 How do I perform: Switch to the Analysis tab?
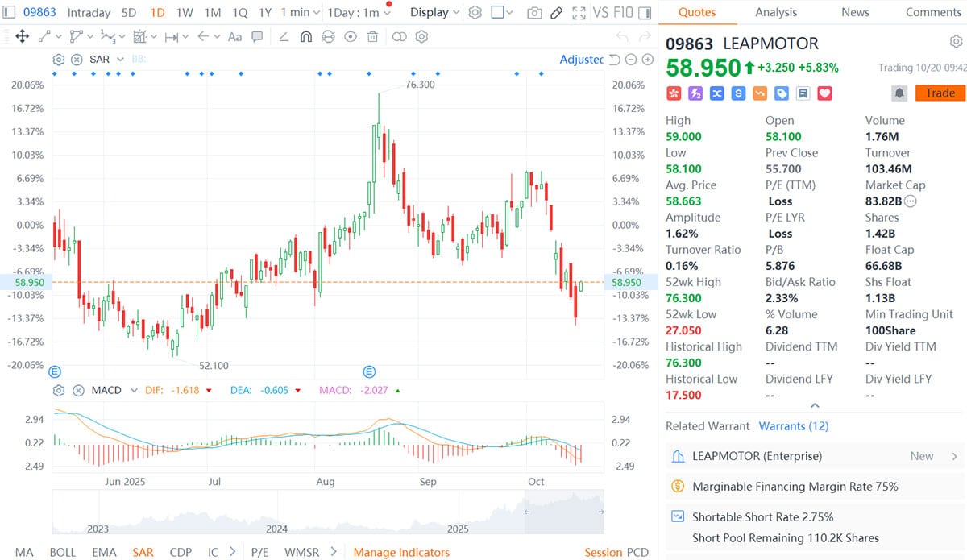[776, 12]
